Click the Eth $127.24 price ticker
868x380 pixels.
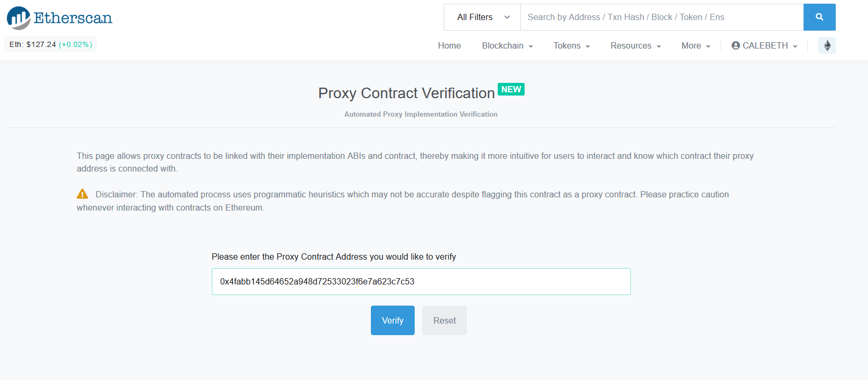[x=50, y=44]
